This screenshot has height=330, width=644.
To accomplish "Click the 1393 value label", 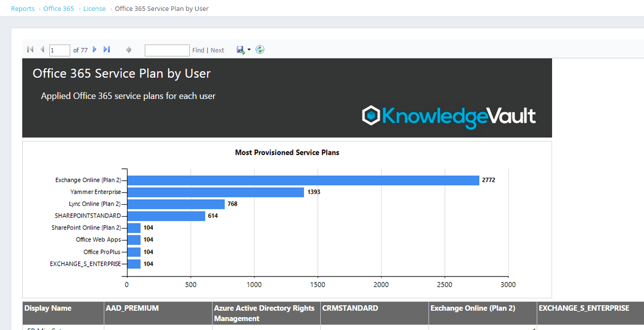I will click(x=314, y=192).
